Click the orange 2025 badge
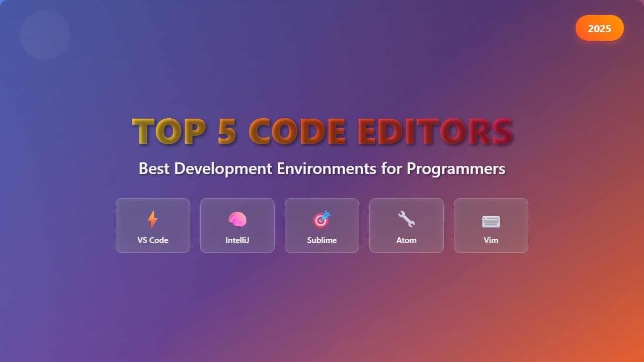This screenshot has height=362, width=644. [600, 28]
